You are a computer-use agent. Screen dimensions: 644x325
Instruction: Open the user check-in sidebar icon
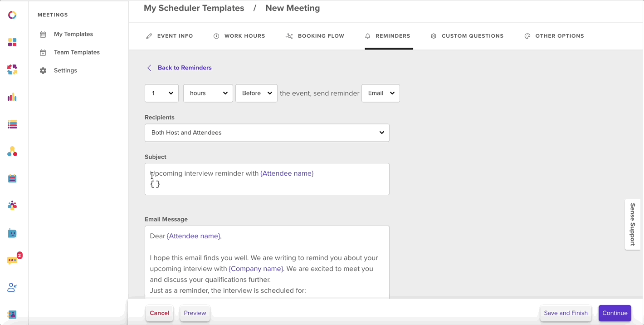pyautogui.click(x=12, y=287)
